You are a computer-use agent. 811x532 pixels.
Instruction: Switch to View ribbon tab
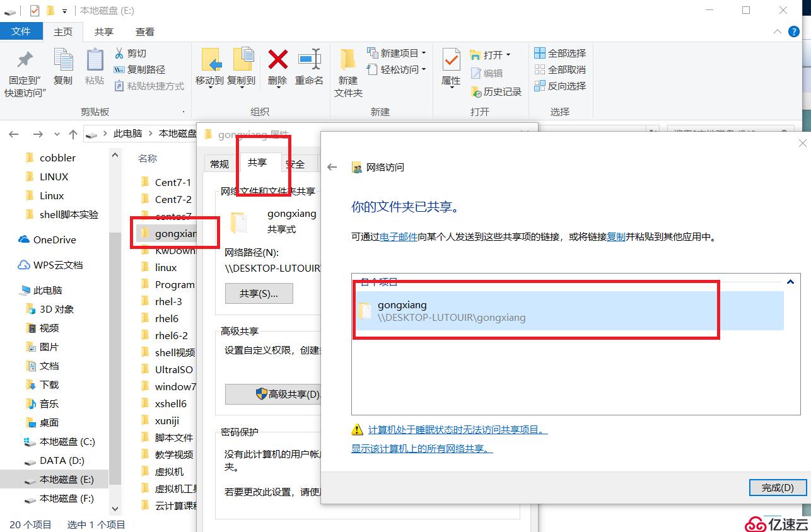(x=145, y=32)
